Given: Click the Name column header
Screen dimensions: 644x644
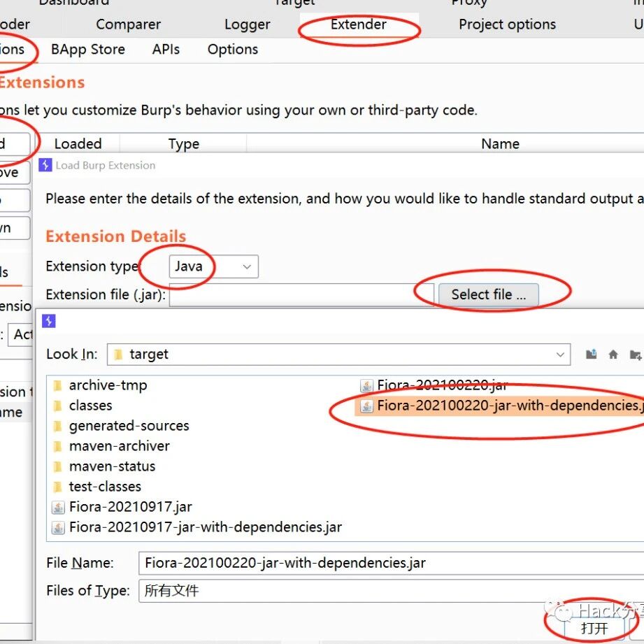Looking at the screenshot, I should (500, 144).
